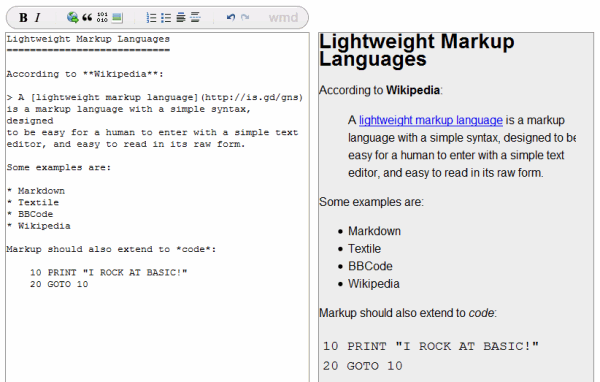Click '10 PRINT' code line in preview
The width and height of the screenshot is (600, 382).
tap(430, 346)
